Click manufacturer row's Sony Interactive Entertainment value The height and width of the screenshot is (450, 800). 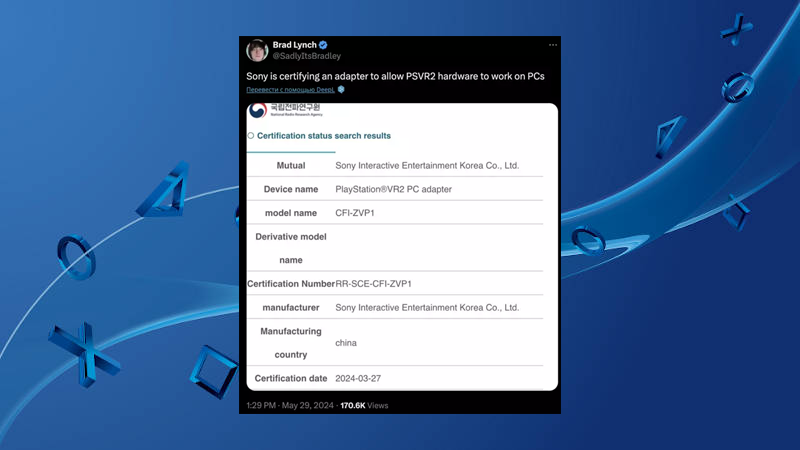point(427,308)
